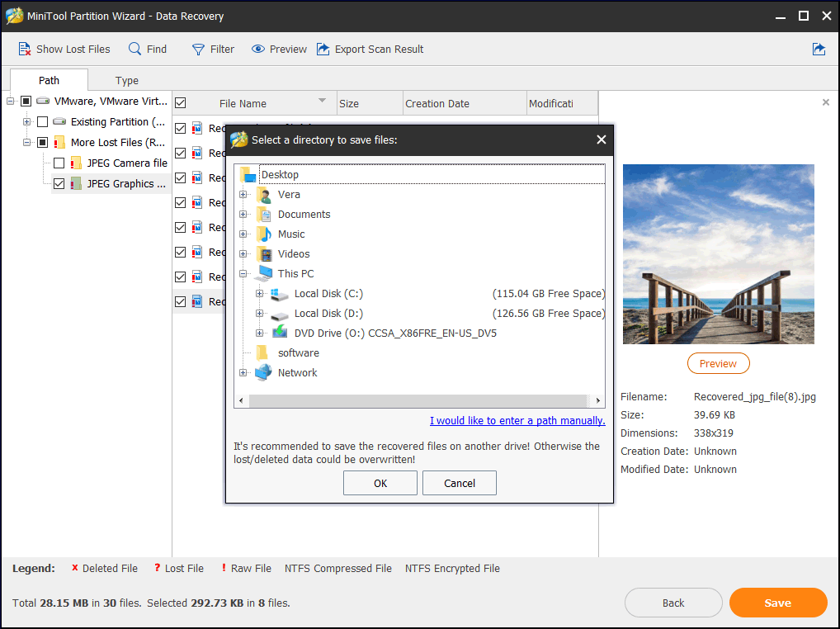Click the enter a path manually link
The width and height of the screenshot is (840, 629).
pyautogui.click(x=517, y=421)
